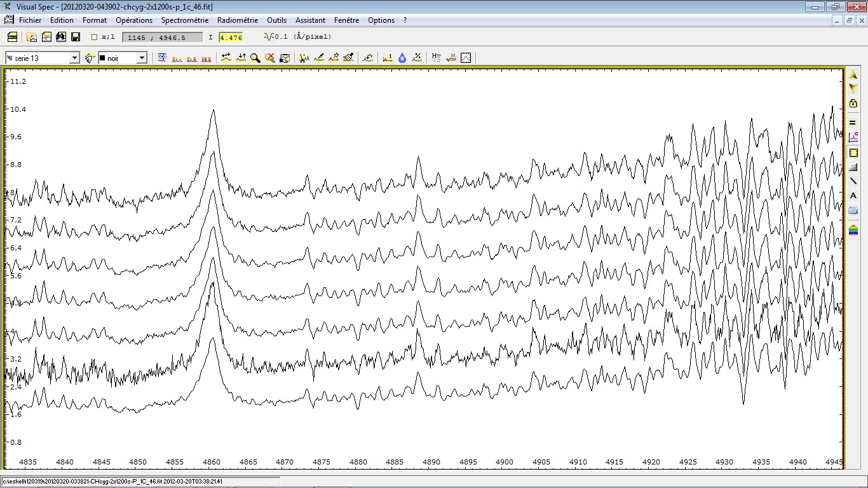Click the save floppy disk icon

click(x=76, y=37)
